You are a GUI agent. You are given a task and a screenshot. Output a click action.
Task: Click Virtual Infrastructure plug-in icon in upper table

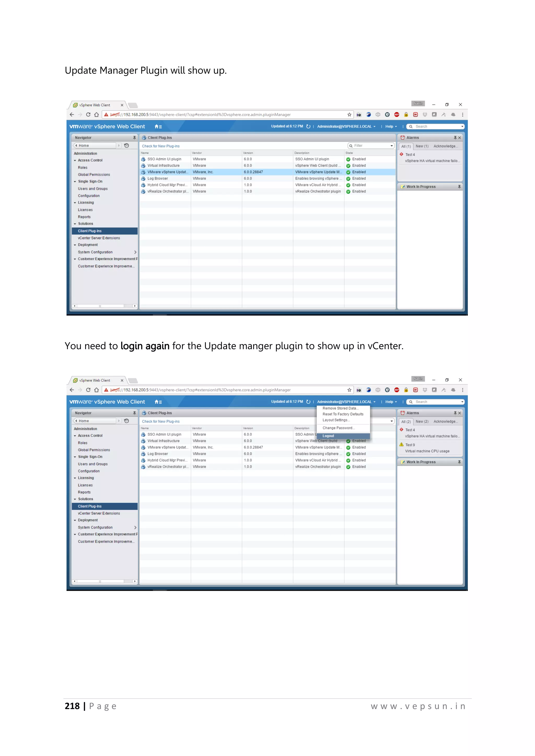pyautogui.click(x=143, y=166)
